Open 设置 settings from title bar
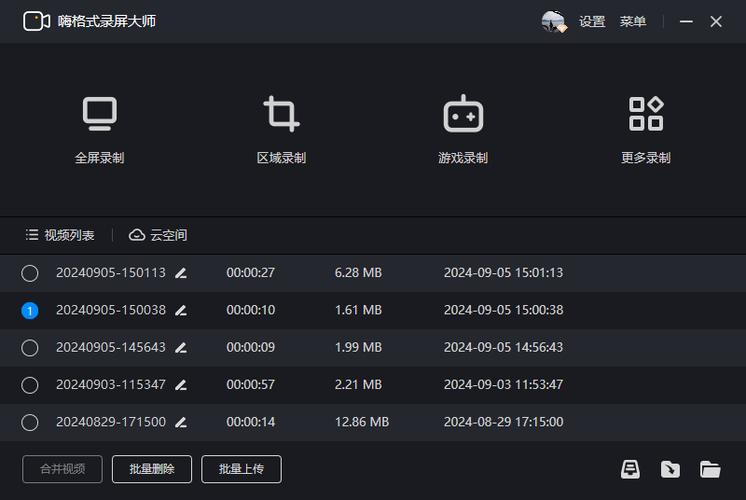Screen dimensions: 746x500 592,21
